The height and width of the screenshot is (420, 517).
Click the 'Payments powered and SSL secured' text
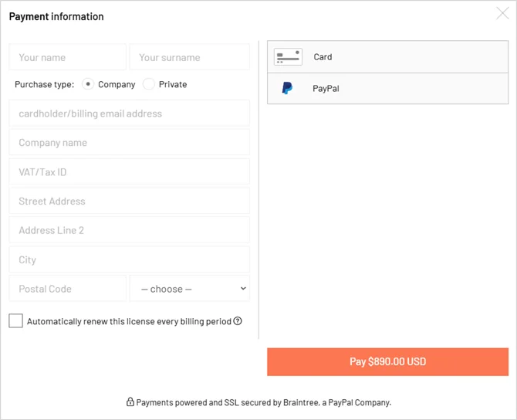coord(263,402)
